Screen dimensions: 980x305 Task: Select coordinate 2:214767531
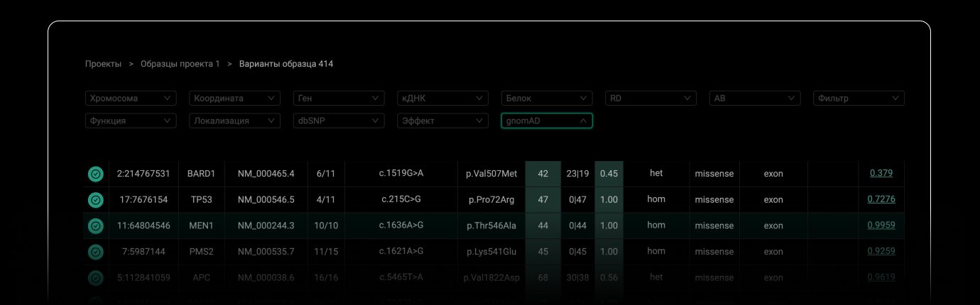tap(143, 174)
